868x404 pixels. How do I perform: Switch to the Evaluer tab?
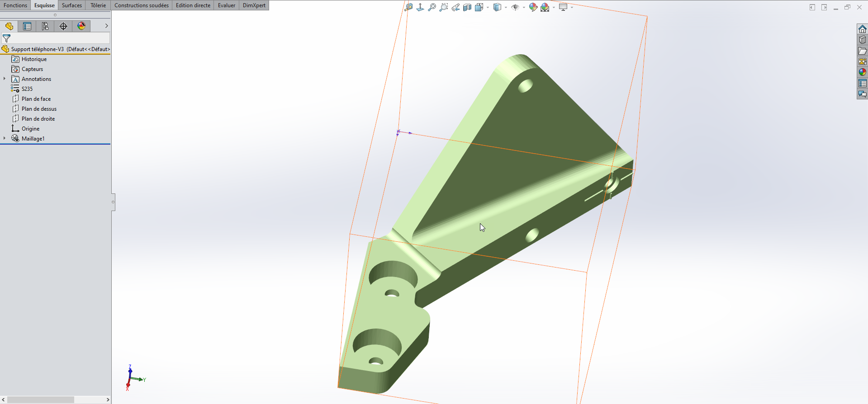[x=227, y=5]
